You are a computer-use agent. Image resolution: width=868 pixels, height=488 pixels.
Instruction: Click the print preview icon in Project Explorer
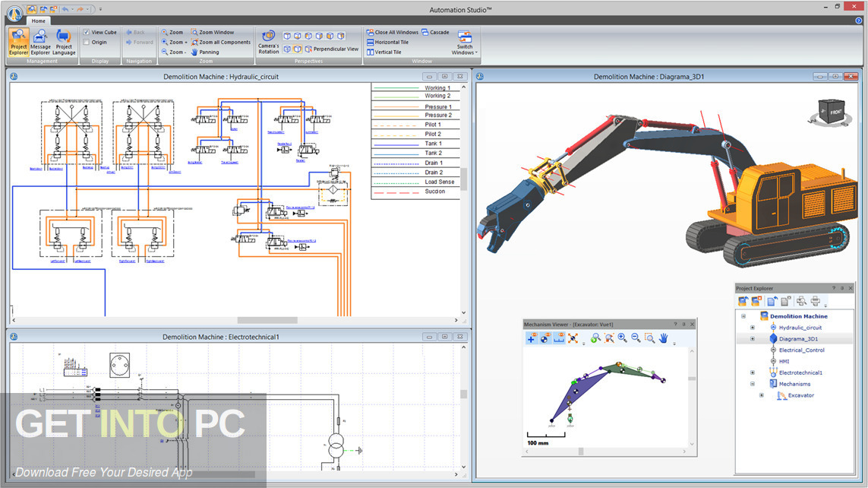pos(802,301)
